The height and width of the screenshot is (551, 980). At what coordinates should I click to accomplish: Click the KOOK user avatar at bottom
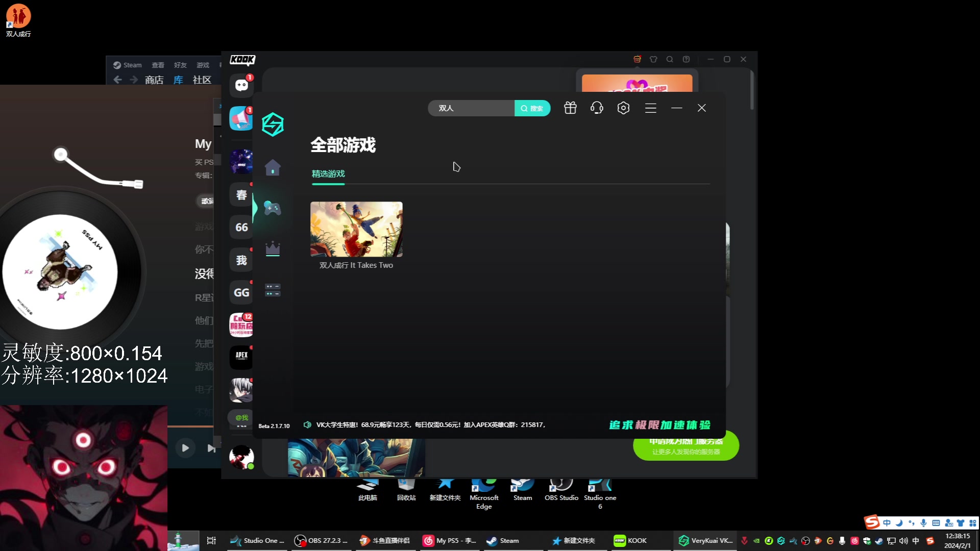241,457
